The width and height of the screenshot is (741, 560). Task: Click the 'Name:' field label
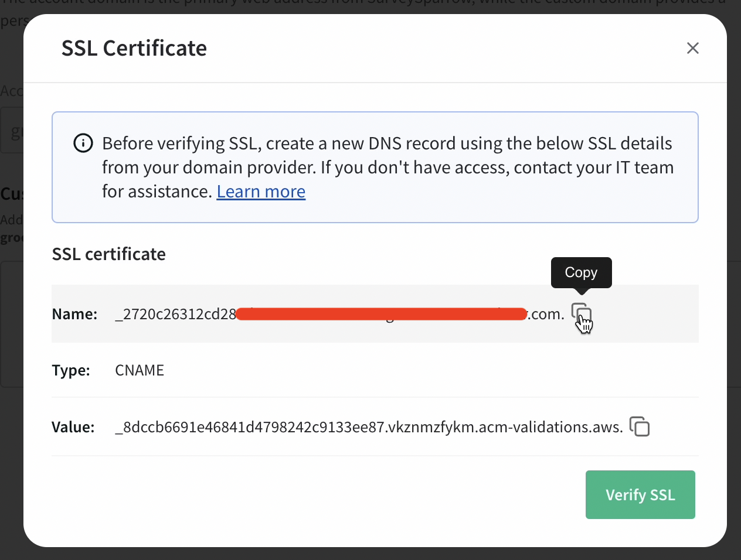tap(74, 314)
